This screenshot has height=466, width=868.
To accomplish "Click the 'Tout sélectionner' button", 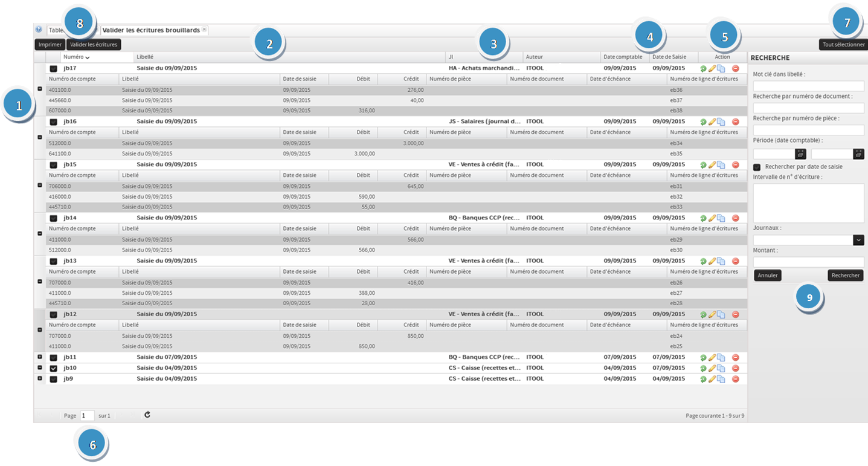I will pyautogui.click(x=843, y=44).
